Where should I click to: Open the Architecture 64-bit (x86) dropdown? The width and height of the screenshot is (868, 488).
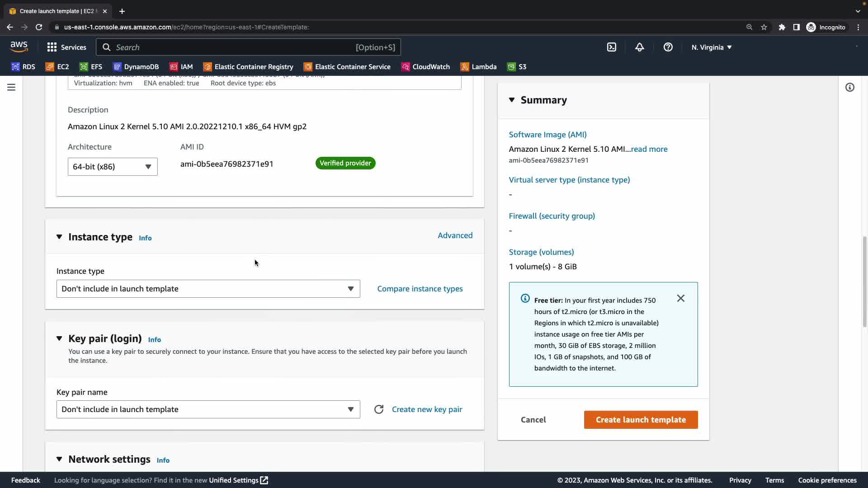(112, 167)
